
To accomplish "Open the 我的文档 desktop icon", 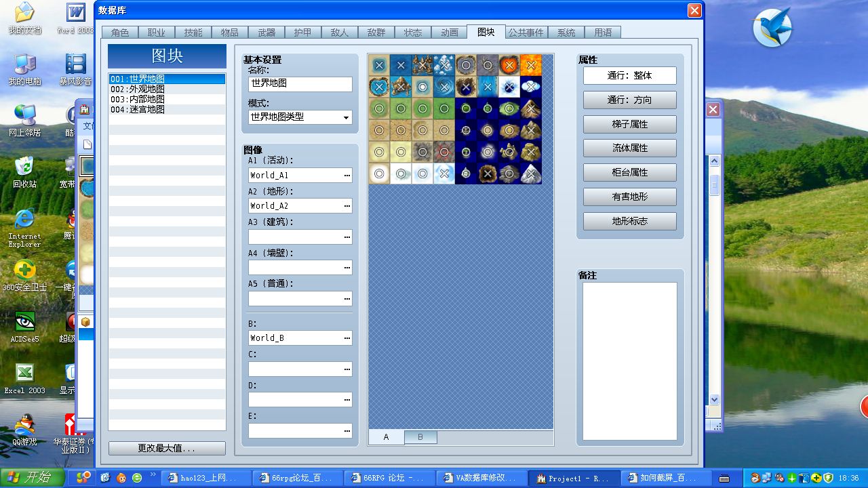I will click(24, 18).
